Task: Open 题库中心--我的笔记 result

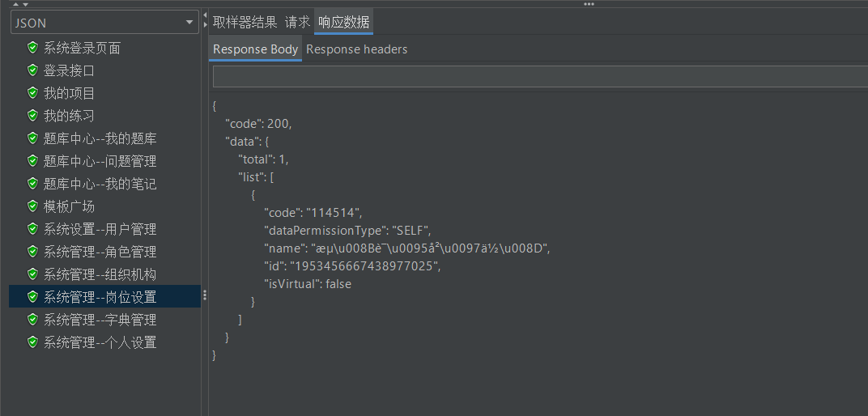Action: tap(100, 185)
